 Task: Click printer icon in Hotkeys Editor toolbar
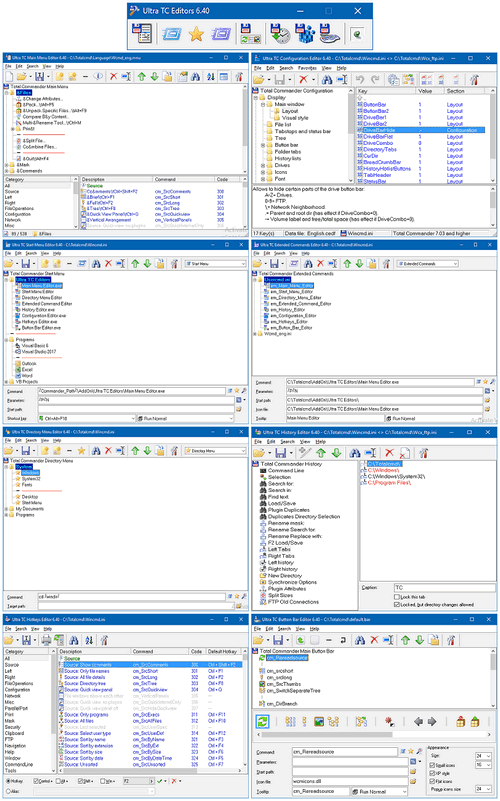(x=46, y=640)
